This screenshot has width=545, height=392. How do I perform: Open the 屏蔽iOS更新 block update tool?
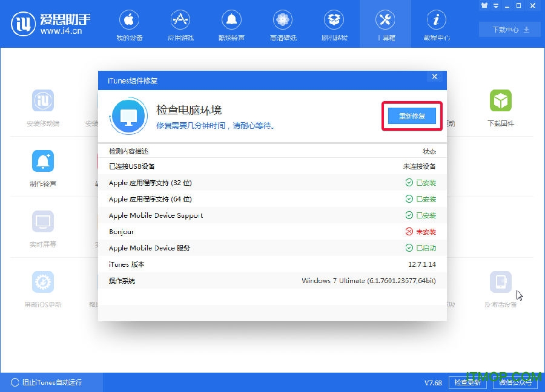tap(43, 283)
